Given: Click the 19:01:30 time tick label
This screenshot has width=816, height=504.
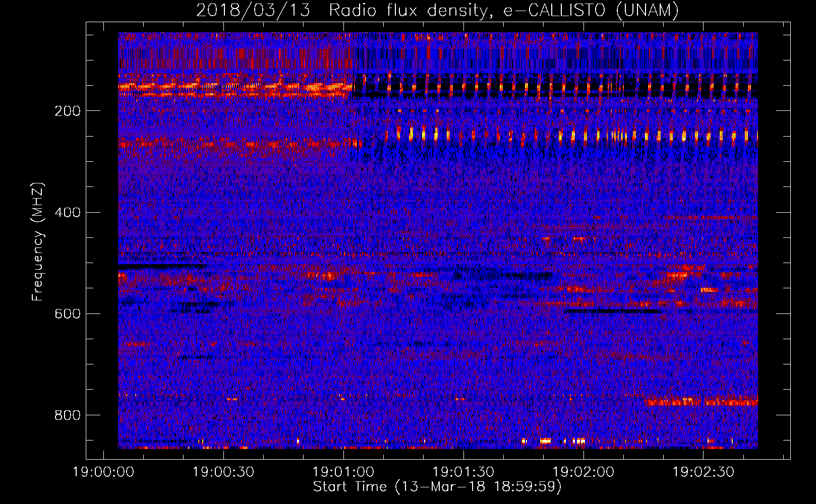Looking at the screenshot, I should pos(463,472).
